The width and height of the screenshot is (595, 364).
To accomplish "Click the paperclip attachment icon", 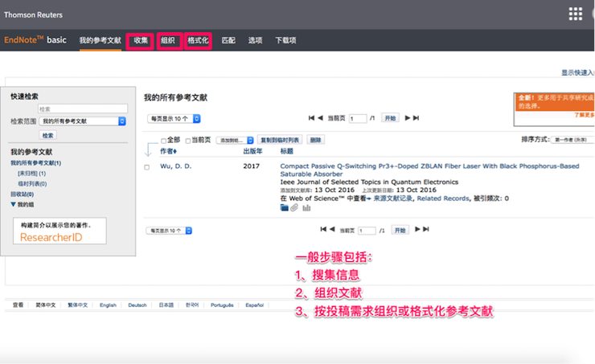I will [294, 207].
